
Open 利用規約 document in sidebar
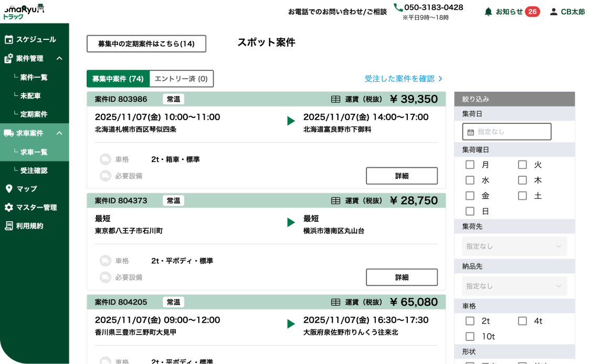(x=8, y=226)
